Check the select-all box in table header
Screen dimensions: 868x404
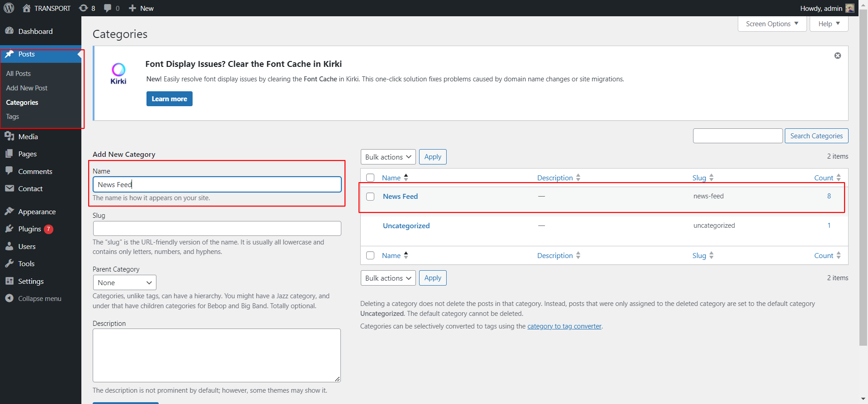tap(370, 178)
